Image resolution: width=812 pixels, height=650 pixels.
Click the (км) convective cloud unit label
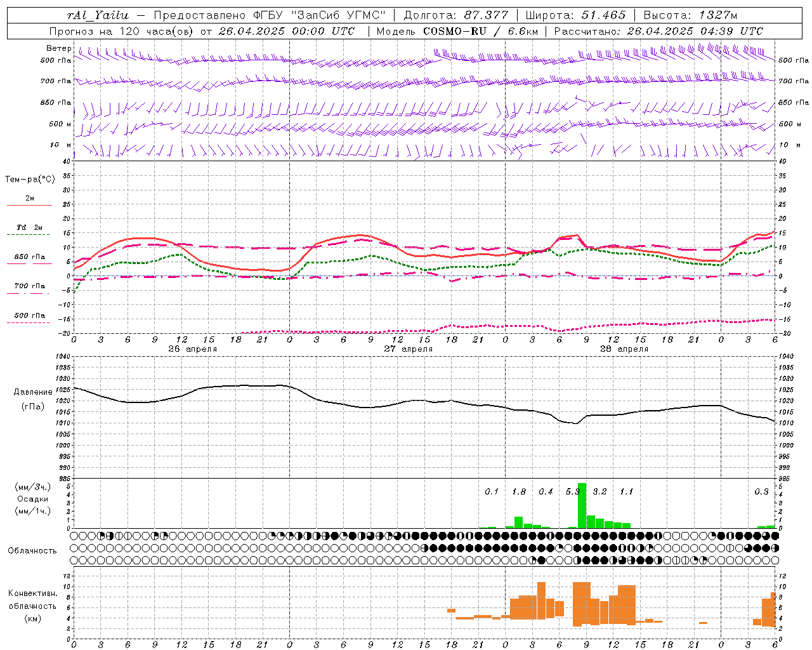(x=32, y=618)
